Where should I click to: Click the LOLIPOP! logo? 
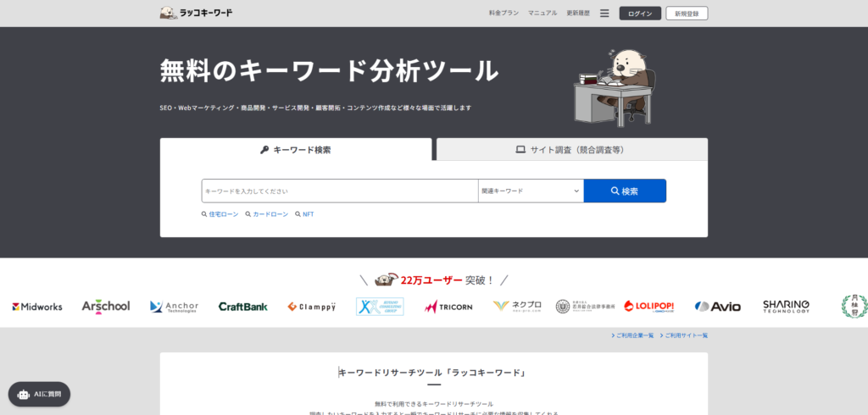[648, 307]
